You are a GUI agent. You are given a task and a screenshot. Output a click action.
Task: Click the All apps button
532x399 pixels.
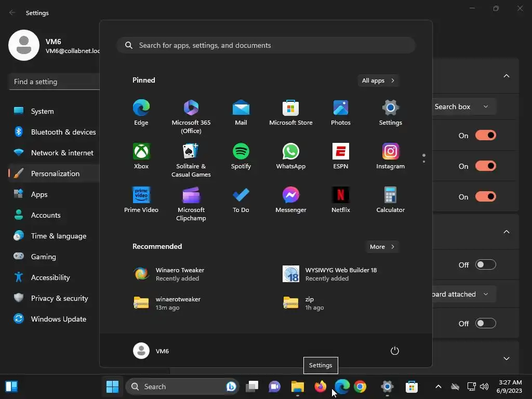[378, 81]
